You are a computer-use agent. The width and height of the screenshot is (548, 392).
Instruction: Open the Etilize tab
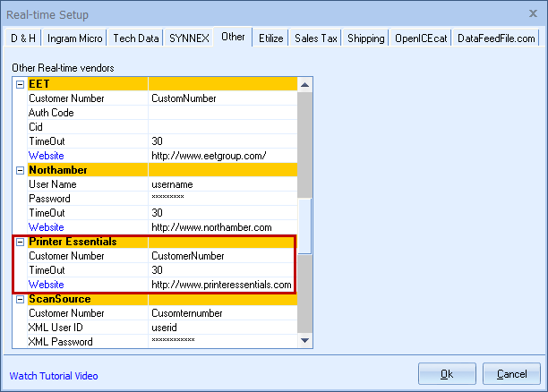pos(270,38)
